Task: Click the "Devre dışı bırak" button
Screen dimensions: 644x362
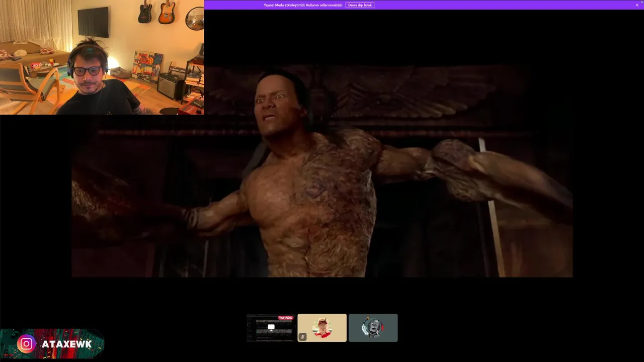Action: [x=360, y=5]
